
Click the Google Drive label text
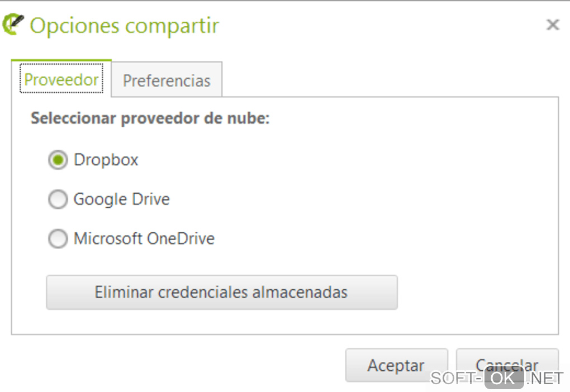click(x=121, y=199)
